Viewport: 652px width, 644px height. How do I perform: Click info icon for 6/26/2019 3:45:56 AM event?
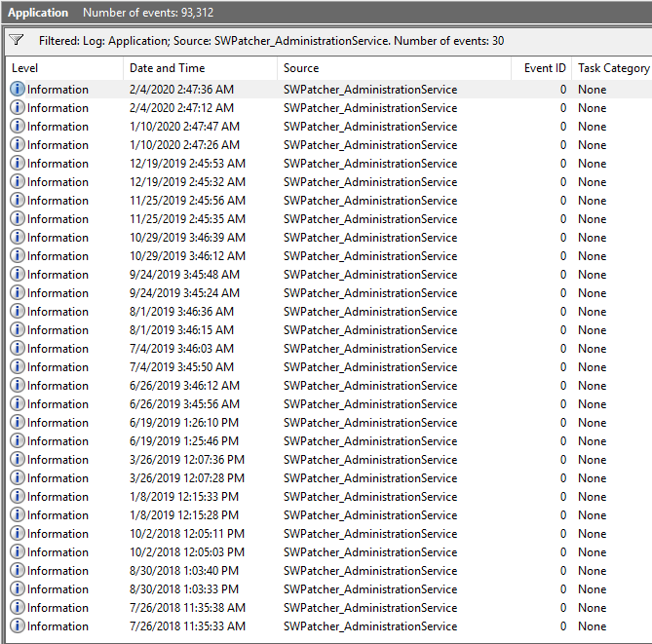click(17, 403)
